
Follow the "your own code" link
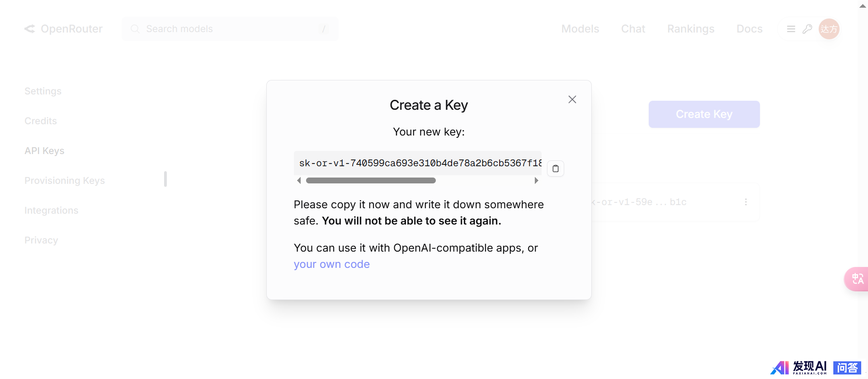coord(332,264)
